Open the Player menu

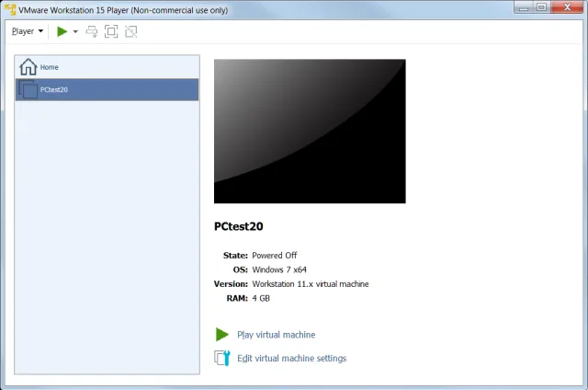click(28, 31)
